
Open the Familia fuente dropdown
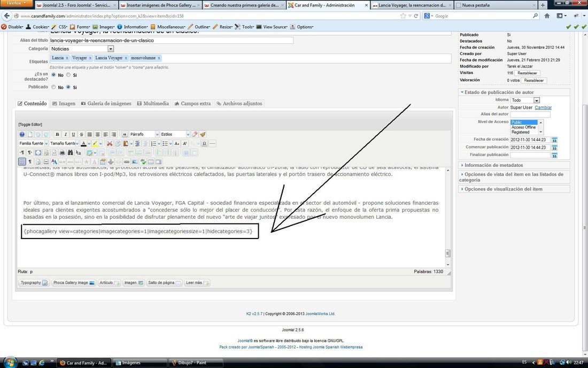click(33, 143)
